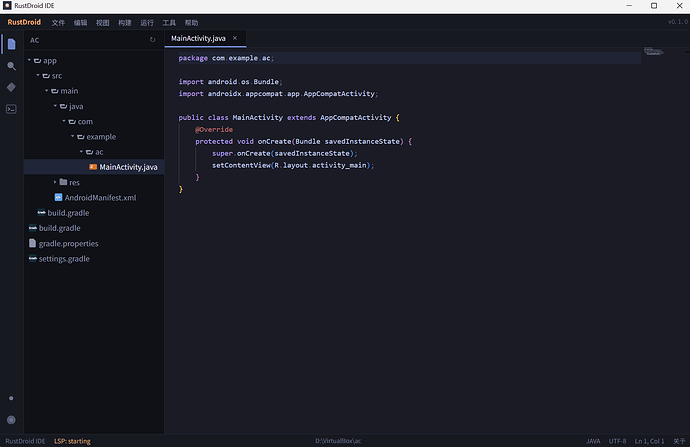The height and width of the screenshot is (447, 690).
Task: Open the 运行 menu
Action: (147, 23)
